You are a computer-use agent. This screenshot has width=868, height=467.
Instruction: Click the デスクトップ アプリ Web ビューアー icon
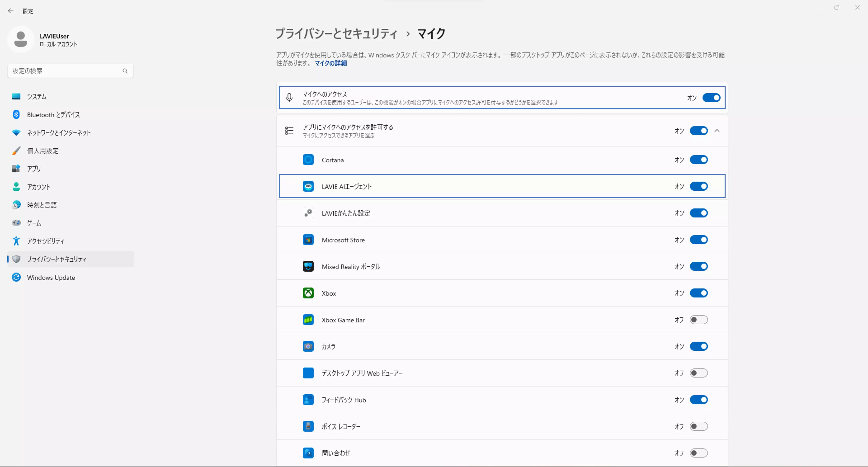(x=308, y=373)
